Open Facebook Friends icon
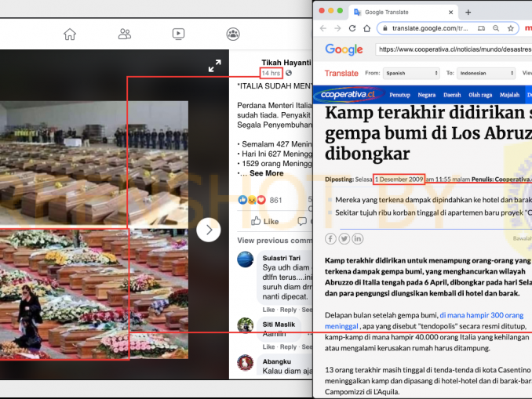 coord(125,34)
